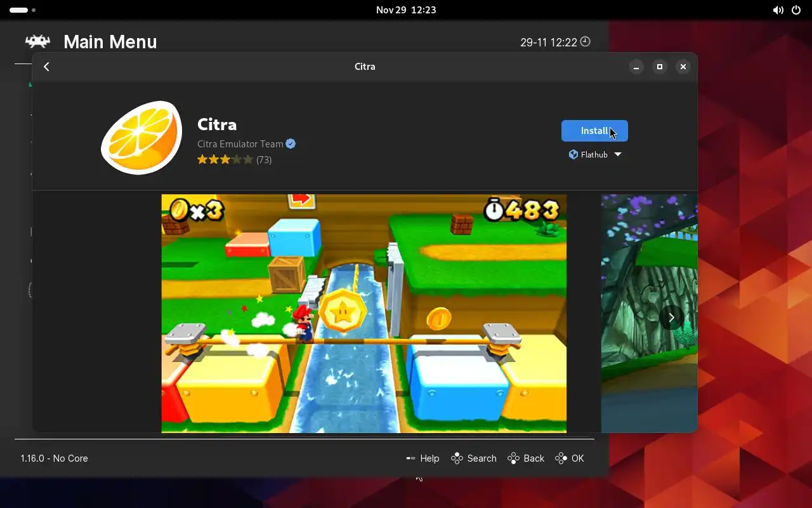The width and height of the screenshot is (812, 508).
Task: Minimize the Citra software window
Action: pyautogui.click(x=636, y=67)
